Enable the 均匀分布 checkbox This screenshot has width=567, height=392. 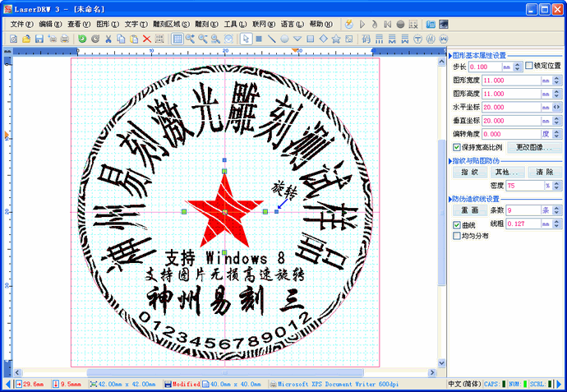click(x=457, y=236)
